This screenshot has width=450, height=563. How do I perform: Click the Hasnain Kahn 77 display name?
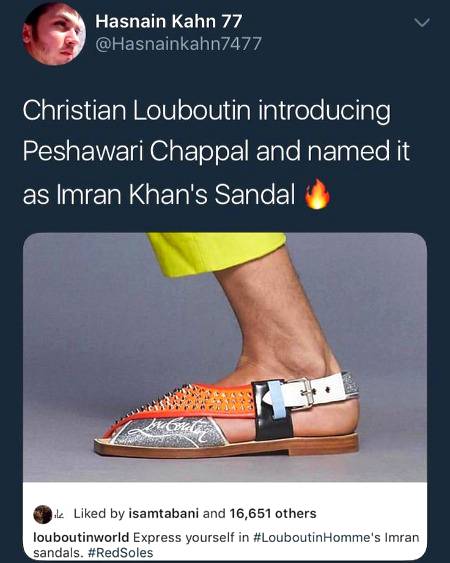coord(168,22)
